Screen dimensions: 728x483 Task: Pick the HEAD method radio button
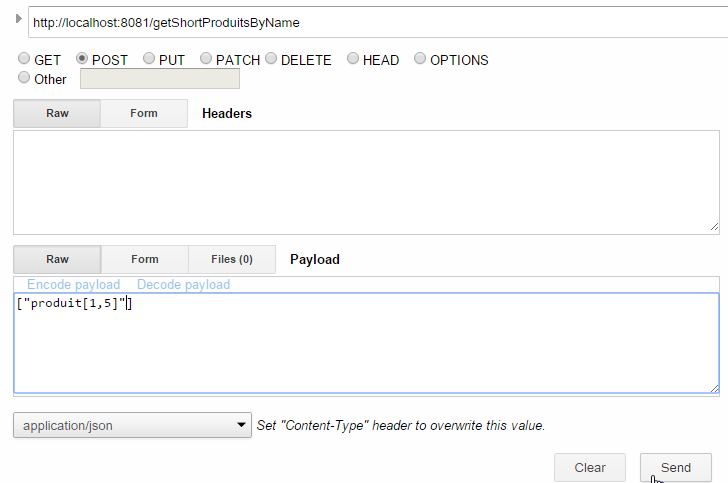pos(353,60)
